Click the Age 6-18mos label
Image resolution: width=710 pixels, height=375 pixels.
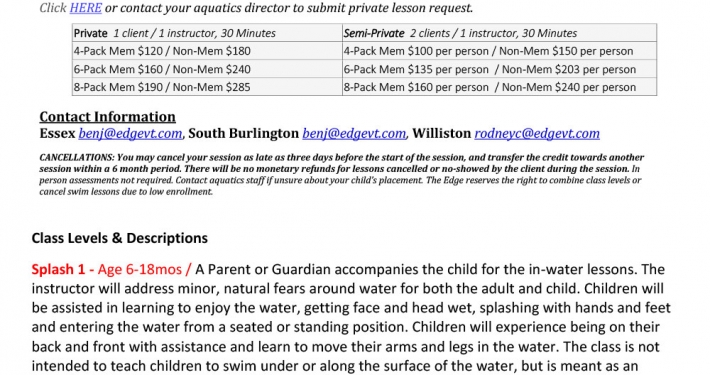[140, 269]
